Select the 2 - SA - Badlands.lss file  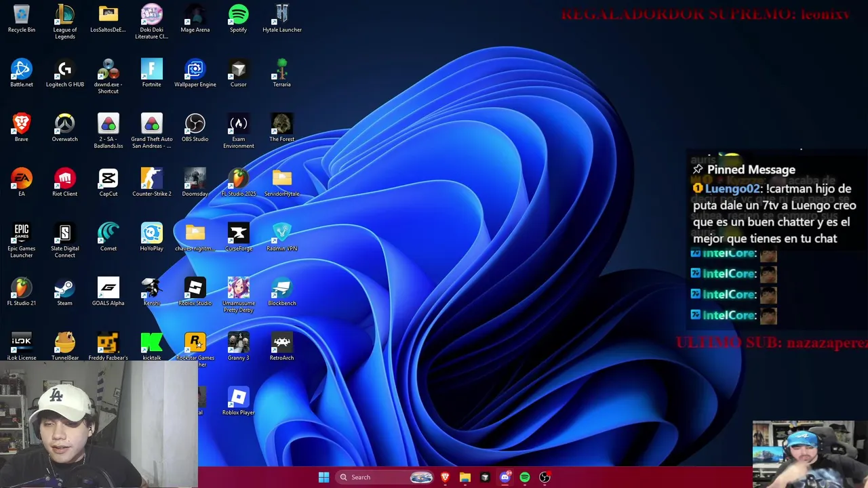[108, 131]
